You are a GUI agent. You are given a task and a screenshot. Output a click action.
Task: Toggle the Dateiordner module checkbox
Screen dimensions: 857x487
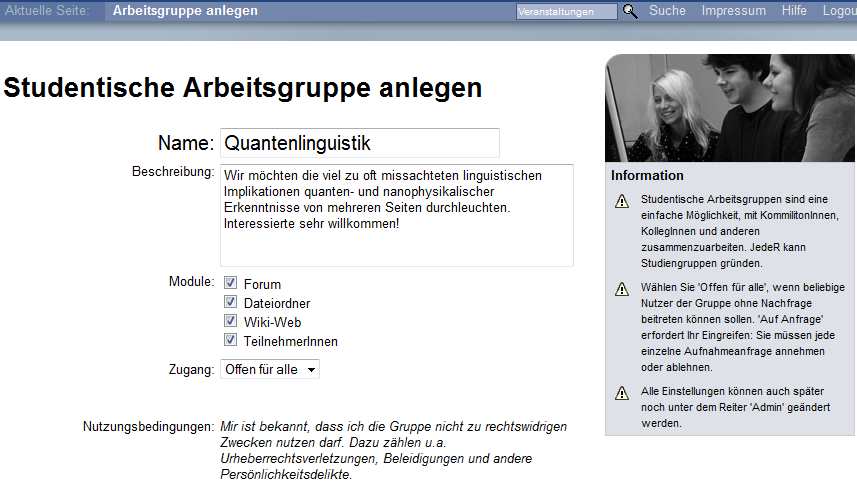[230, 302]
